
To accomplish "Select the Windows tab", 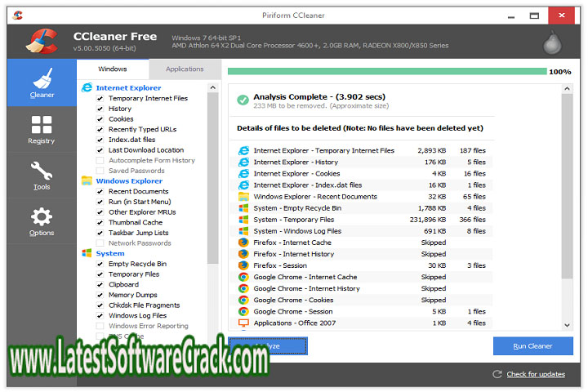I will coord(113,69).
